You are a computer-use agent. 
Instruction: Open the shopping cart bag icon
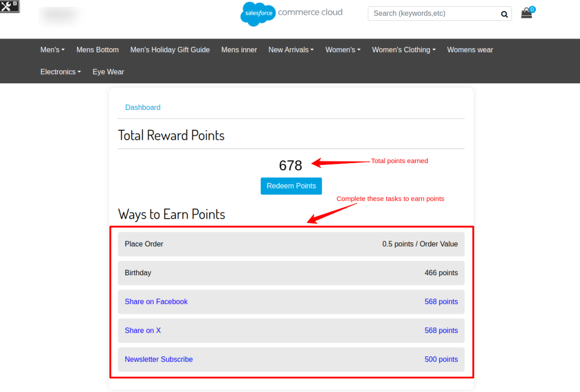[x=527, y=14]
